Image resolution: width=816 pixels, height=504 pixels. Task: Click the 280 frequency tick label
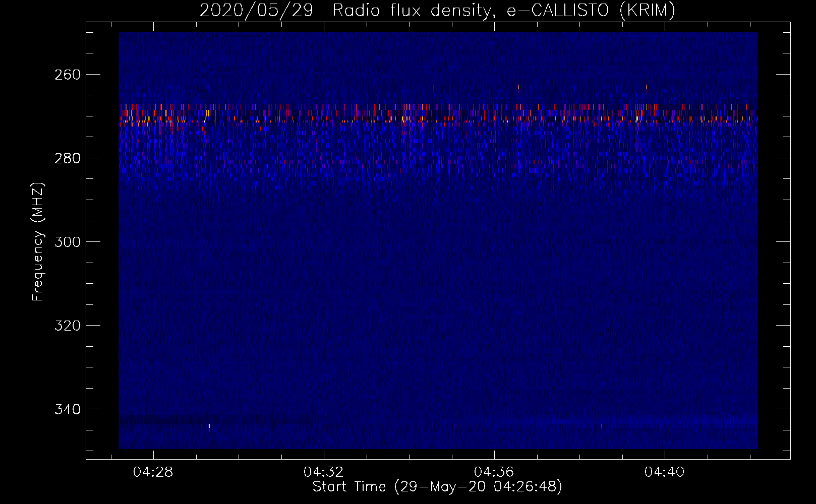67,158
